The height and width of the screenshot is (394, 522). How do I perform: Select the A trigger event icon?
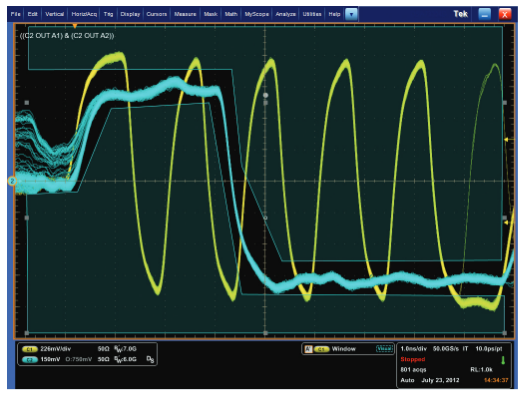[x=308, y=349]
